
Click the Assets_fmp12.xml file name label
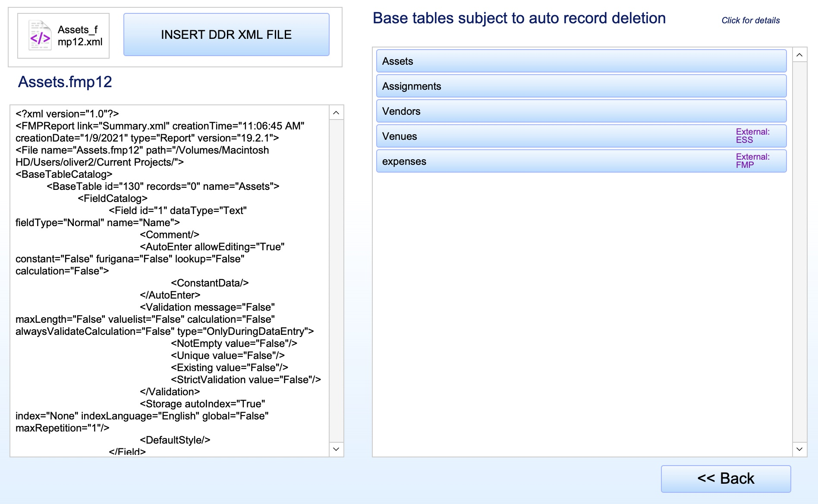[x=80, y=36]
